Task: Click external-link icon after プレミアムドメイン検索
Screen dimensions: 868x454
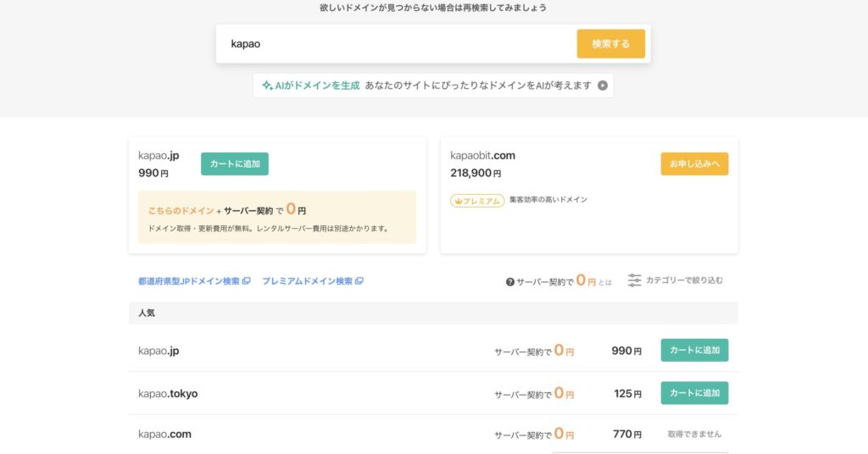Action: click(x=359, y=281)
